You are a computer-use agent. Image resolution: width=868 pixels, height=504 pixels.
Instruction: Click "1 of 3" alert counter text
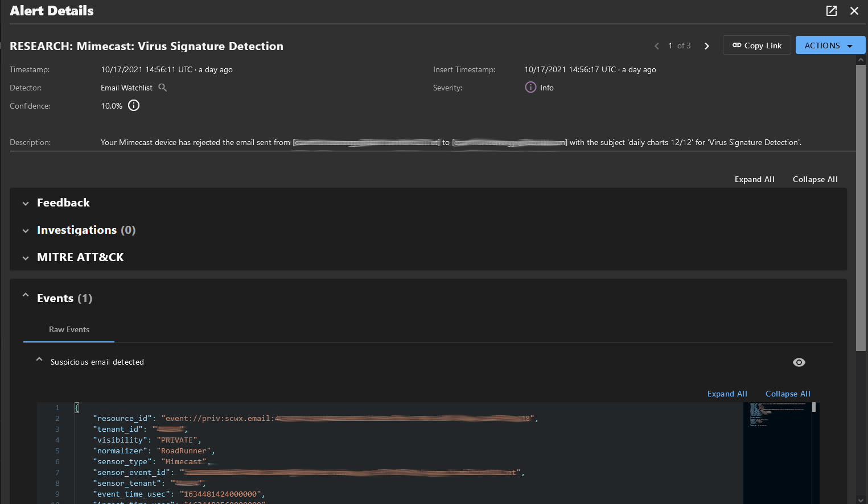(680, 46)
